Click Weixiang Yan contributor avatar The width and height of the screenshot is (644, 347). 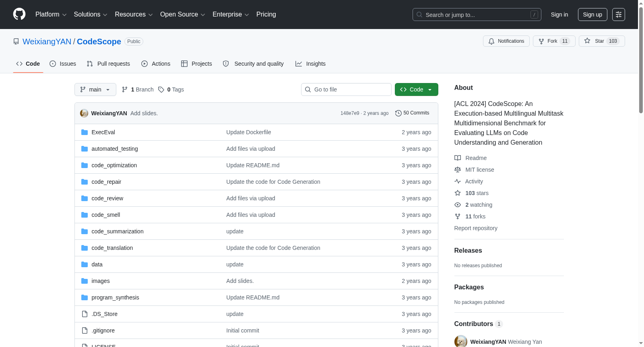461,341
